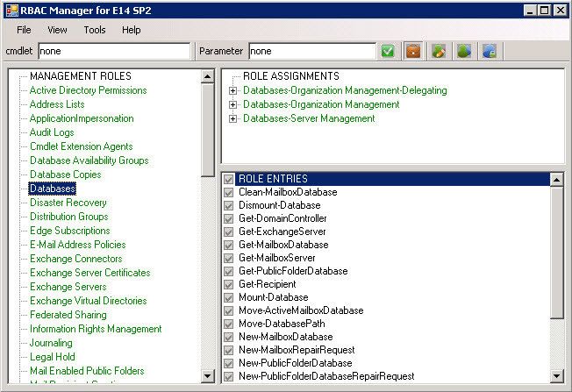Open the Help menu
572x392 pixels.
tap(132, 30)
